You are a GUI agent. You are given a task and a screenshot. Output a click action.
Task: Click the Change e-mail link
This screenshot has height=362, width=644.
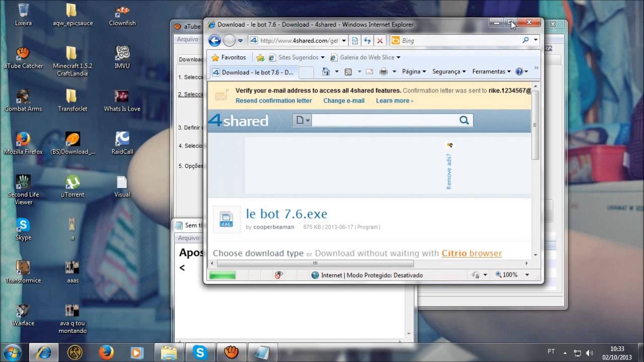[x=344, y=101]
